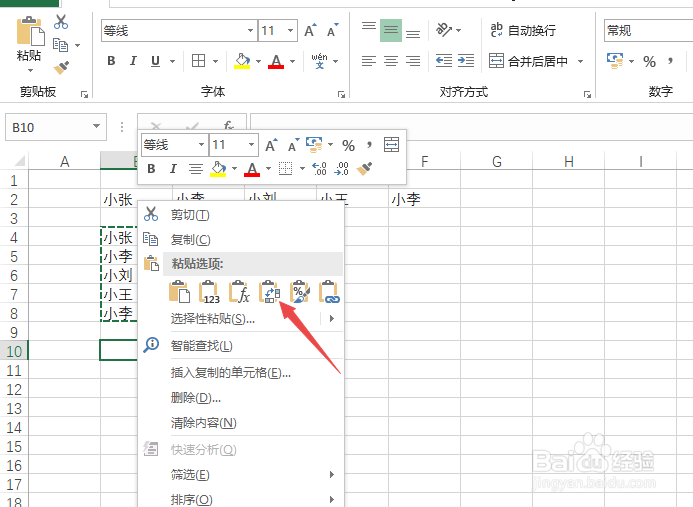
Task: Click 合并后居中 merge and center
Action: pos(529,61)
